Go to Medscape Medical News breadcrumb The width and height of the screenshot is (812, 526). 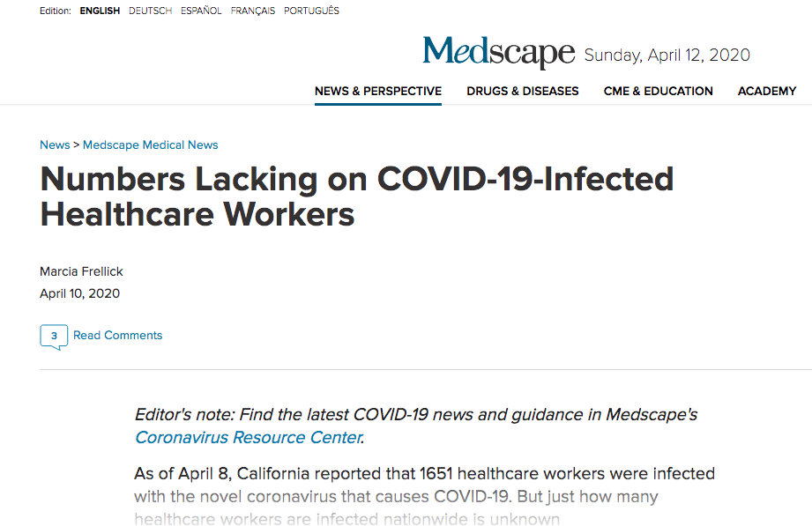[x=150, y=144]
